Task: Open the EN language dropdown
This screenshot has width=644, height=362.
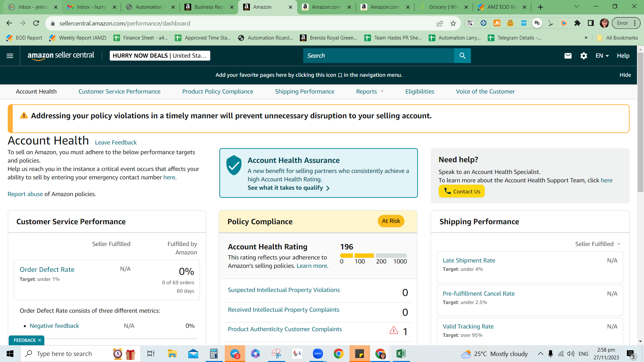Action: (602, 56)
